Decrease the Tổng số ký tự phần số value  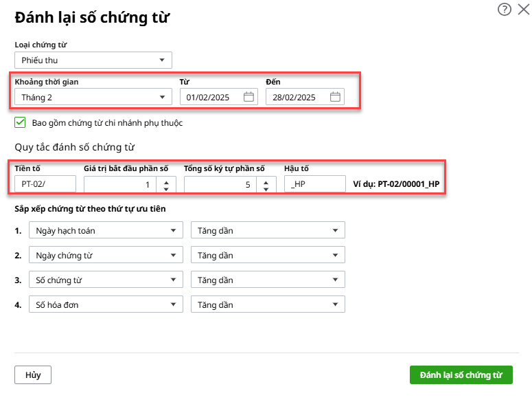tap(267, 188)
